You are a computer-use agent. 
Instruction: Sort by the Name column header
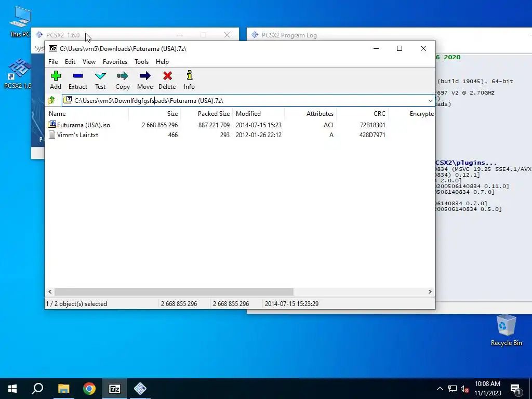tap(87, 114)
